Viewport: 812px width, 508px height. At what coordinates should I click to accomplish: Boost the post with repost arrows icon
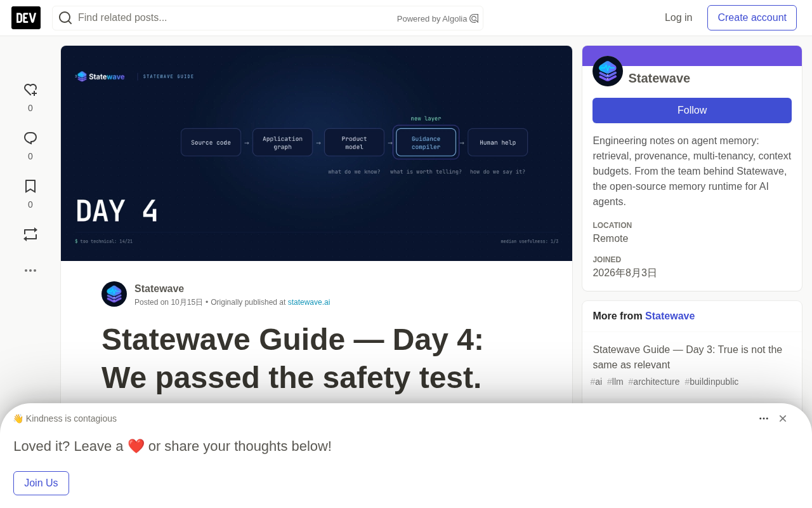(x=30, y=234)
